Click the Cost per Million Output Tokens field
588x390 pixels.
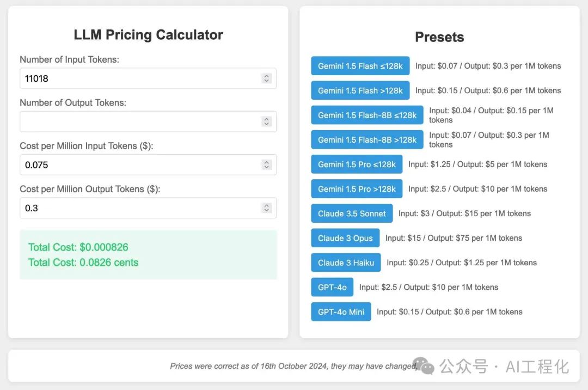pyautogui.click(x=148, y=208)
